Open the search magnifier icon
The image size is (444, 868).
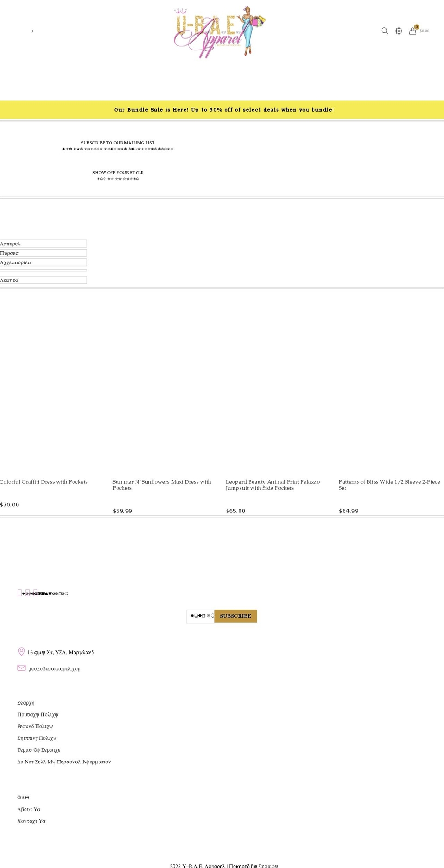pyautogui.click(x=384, y=31)
